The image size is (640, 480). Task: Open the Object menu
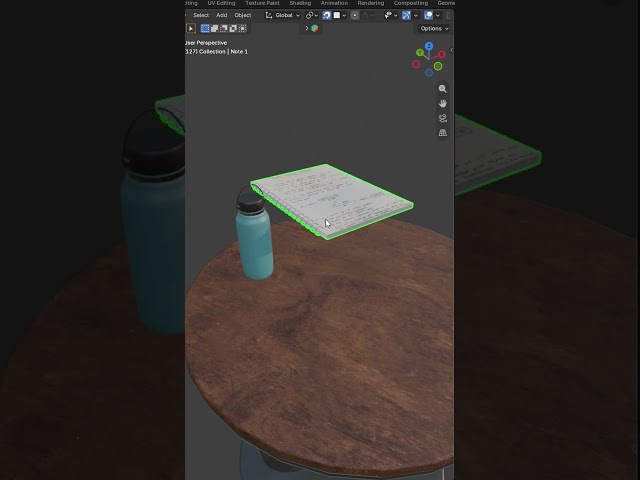click(243, 15)
